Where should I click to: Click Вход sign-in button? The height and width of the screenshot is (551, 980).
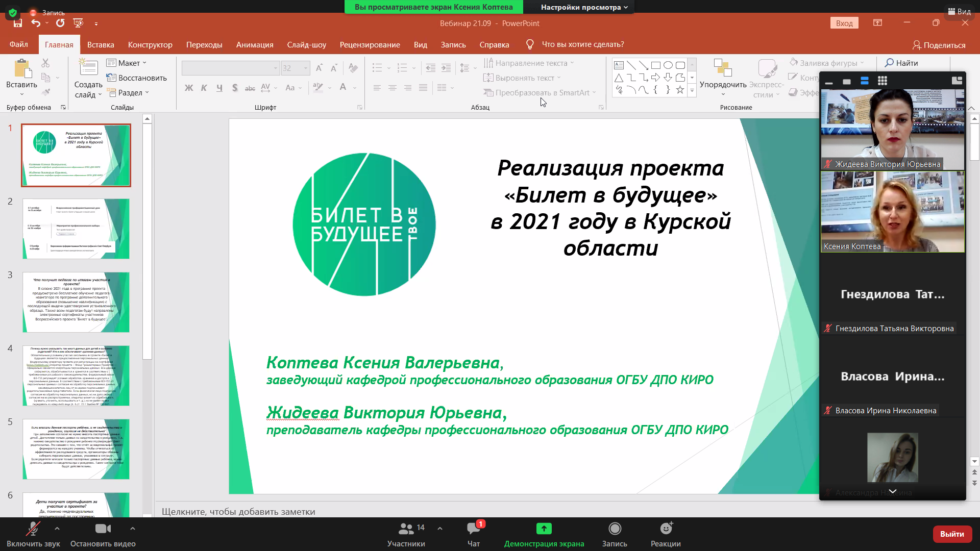coord(844,23)
